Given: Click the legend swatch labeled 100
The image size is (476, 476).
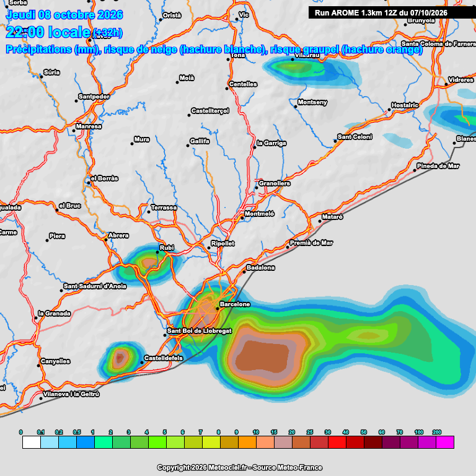Looking at the screenshot, I should 427,442.
